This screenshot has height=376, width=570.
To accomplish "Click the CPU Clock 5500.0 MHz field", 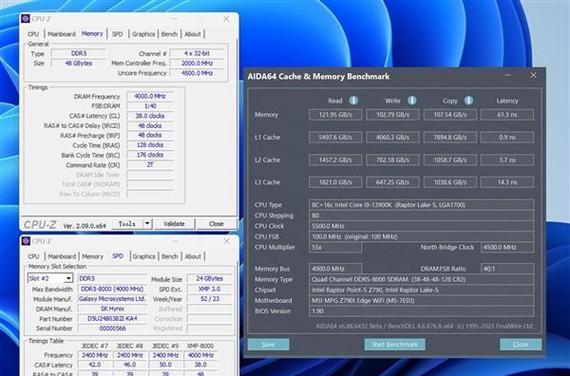I will pos(421,226).
